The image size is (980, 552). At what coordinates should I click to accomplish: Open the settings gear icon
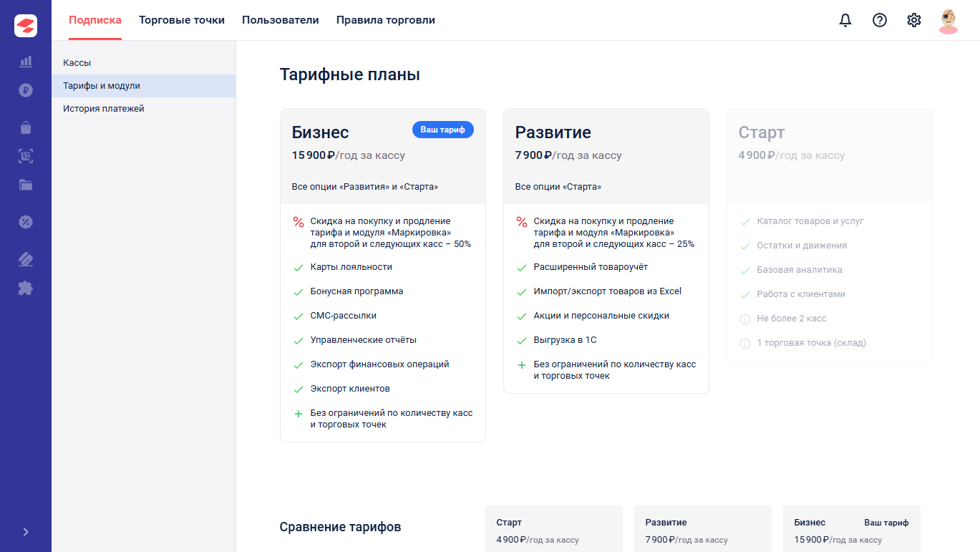pos(914,20)
